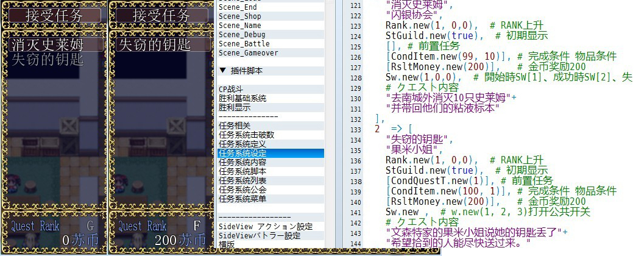Select the 任务系统脚本 script entry
The height and width of the screenshot is (256, 644).
pos(271,171)
